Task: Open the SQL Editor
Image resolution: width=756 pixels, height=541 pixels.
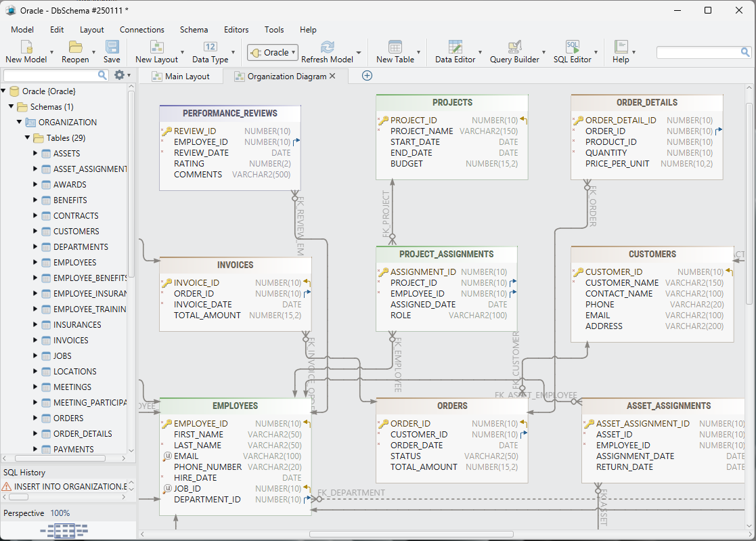Action: click(x=573, y=47)
